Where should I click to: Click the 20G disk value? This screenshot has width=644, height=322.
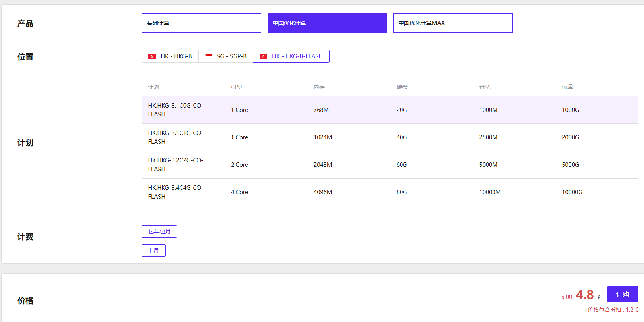click(402, 110)
